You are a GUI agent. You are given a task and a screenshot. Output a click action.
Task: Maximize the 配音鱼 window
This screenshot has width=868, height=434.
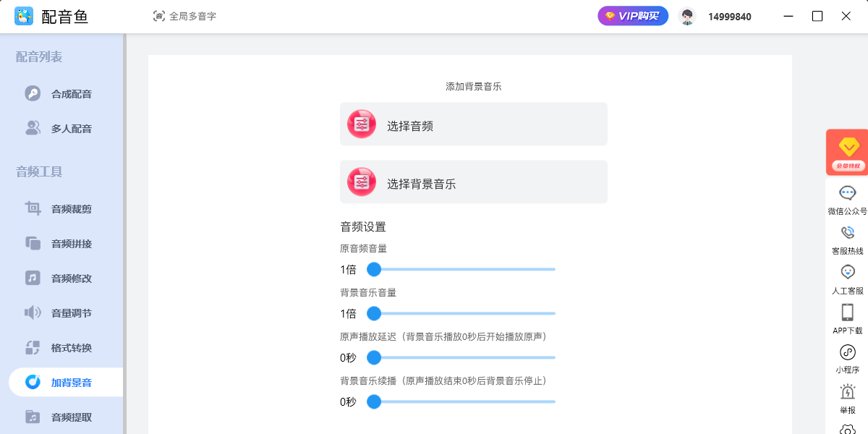(x=817, y=16)
